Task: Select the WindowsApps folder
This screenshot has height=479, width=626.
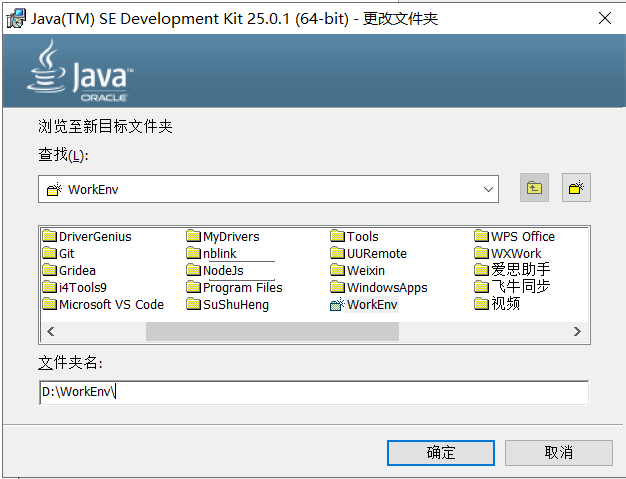Action: (386, 288)
